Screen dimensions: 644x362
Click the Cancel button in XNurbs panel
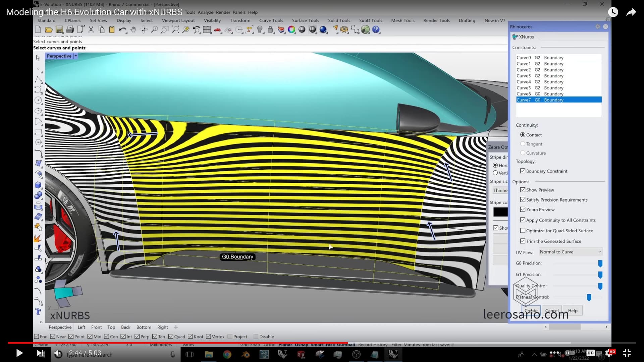(552, 311)
